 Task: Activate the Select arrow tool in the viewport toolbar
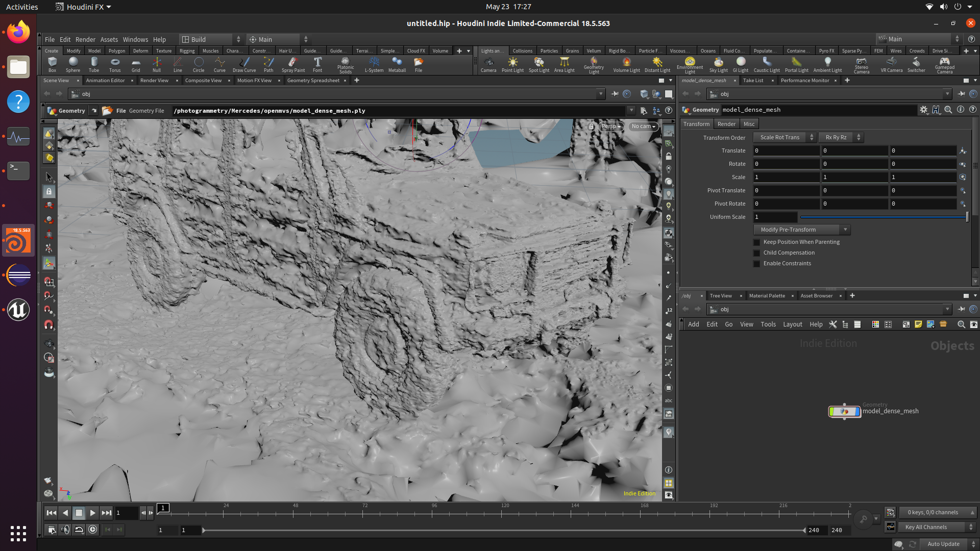(48, 177)
